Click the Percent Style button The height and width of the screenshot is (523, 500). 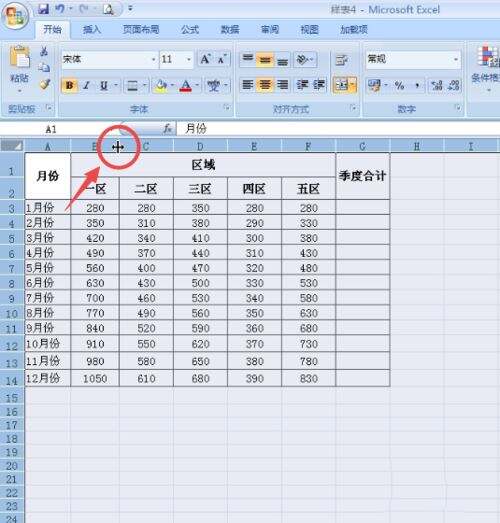click(399, 85)
